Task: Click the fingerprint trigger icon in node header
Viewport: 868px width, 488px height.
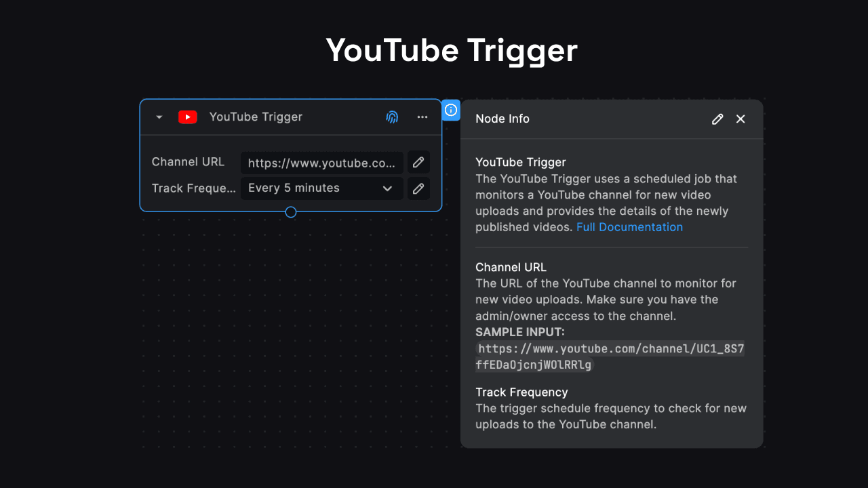Action: pyautogui.click(x=392, y=117)
